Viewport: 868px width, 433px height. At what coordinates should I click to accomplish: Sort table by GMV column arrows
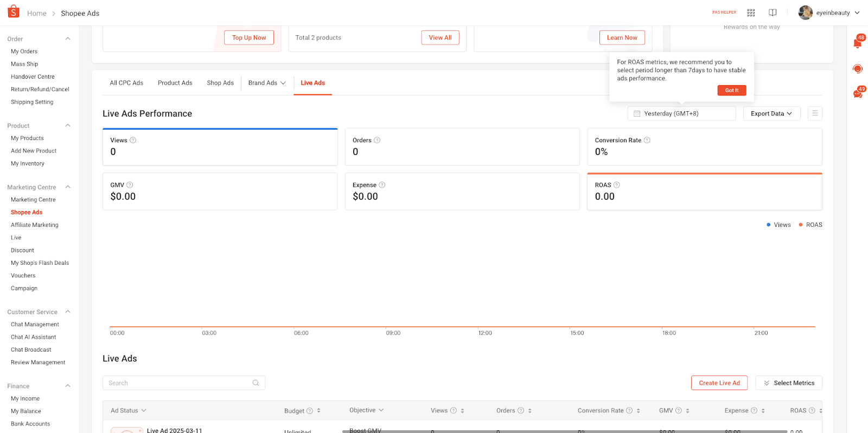coord(687,411)
